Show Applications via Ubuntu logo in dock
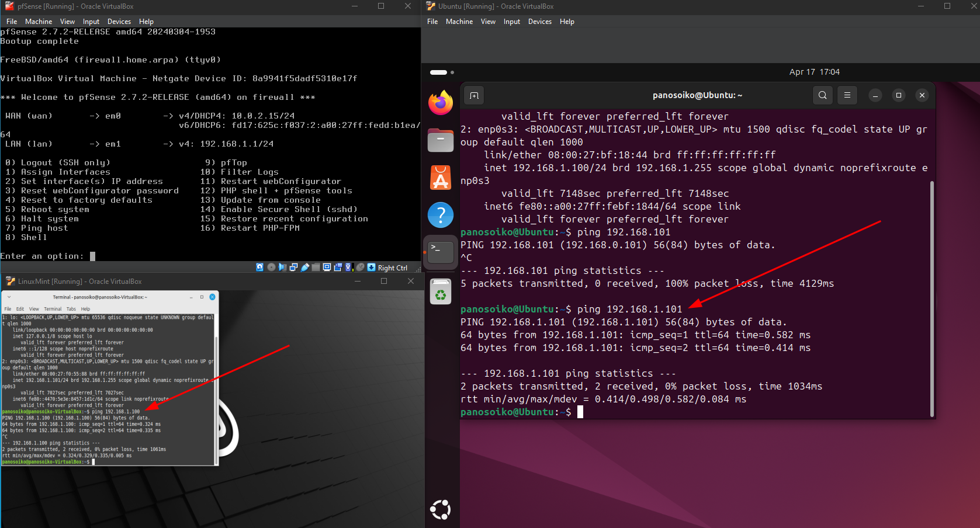980x528 pixels. (441, 510)
